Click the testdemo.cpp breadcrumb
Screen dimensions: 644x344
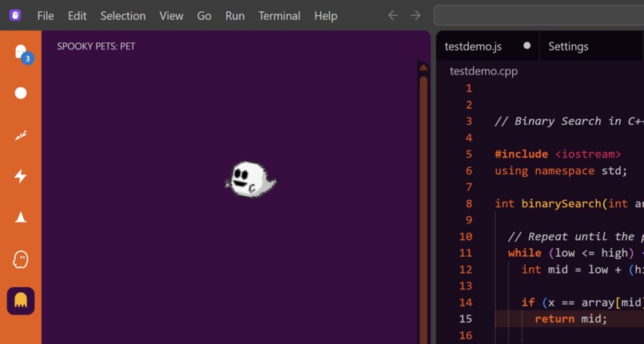(484, 71)
